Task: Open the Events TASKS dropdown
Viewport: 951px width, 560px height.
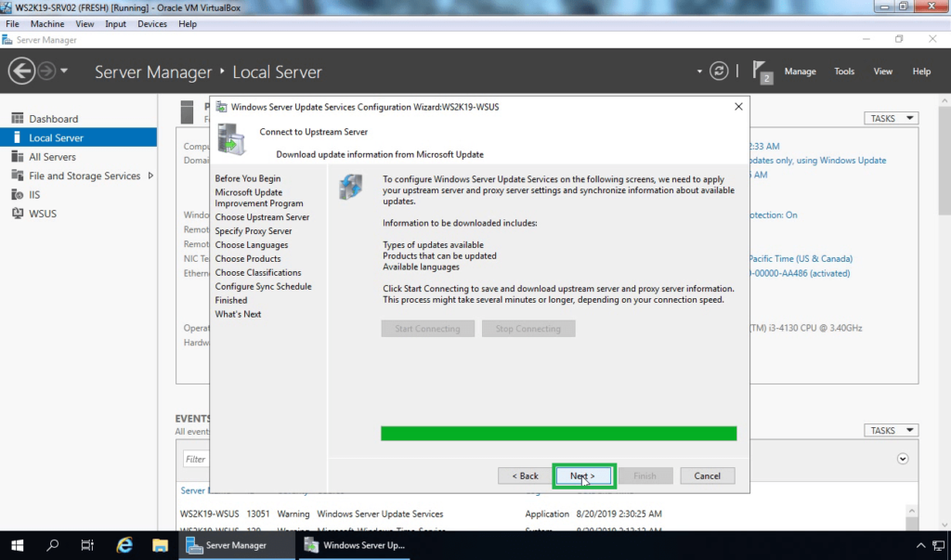Action: click(891, 430)
